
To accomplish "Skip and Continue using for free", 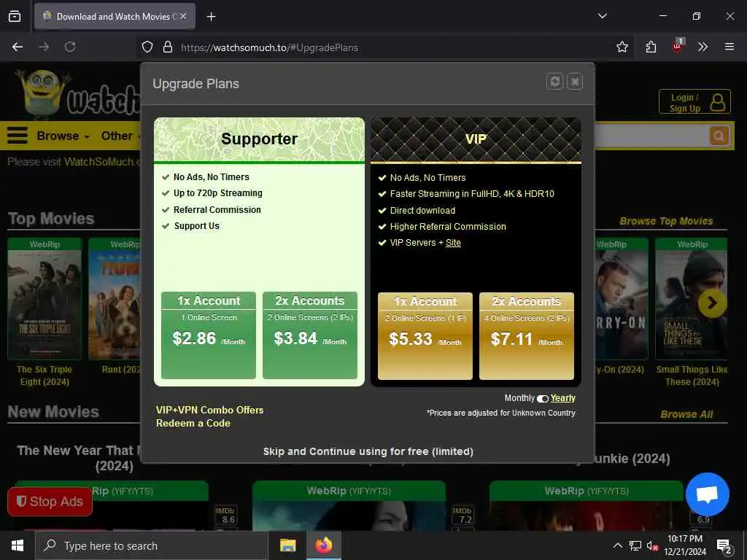I will pyautogui.click(x=368, y=451).
